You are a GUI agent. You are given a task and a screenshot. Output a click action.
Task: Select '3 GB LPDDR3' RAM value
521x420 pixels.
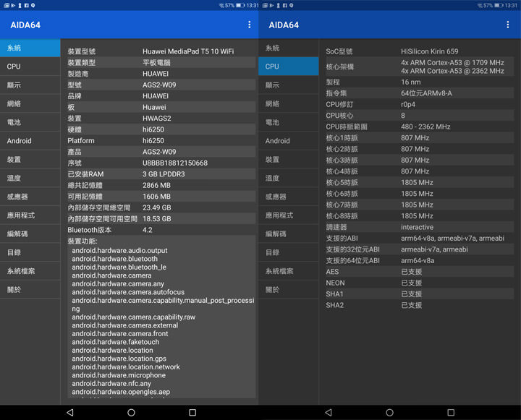click(164, 174)
